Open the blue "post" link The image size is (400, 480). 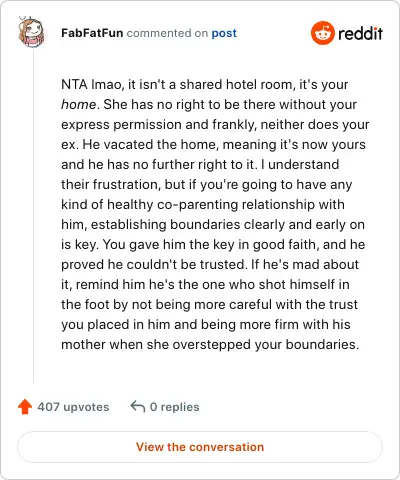[x=224, y=33]
